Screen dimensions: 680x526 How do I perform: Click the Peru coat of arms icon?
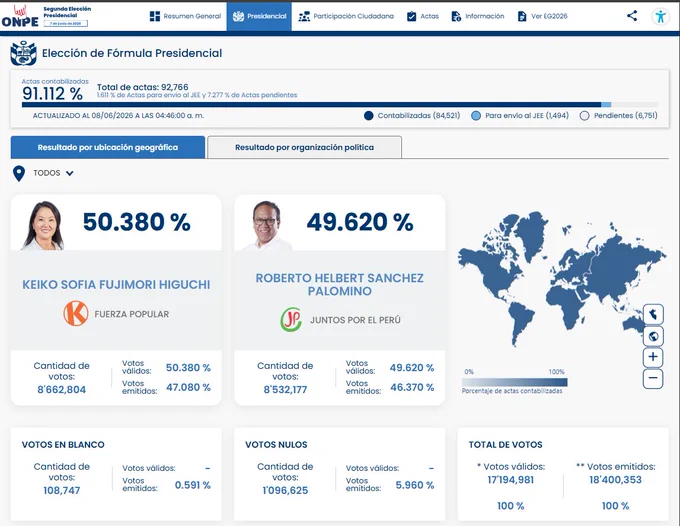[x=23, y=53]
